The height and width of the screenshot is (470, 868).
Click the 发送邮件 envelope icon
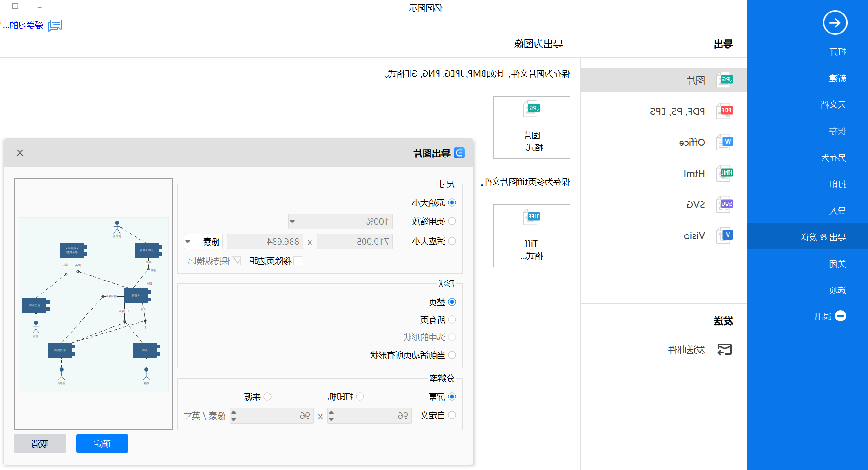(x=724, y=349)
